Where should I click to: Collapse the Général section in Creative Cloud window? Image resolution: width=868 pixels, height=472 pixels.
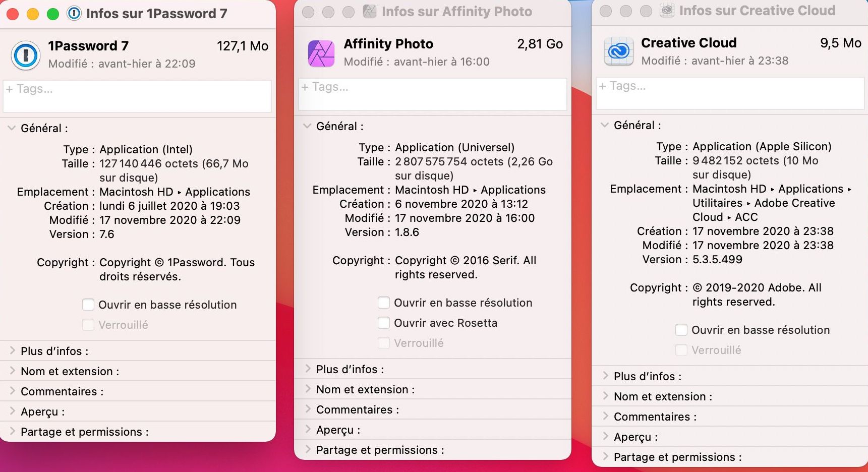pyautogui.click(x=605, y=125)
